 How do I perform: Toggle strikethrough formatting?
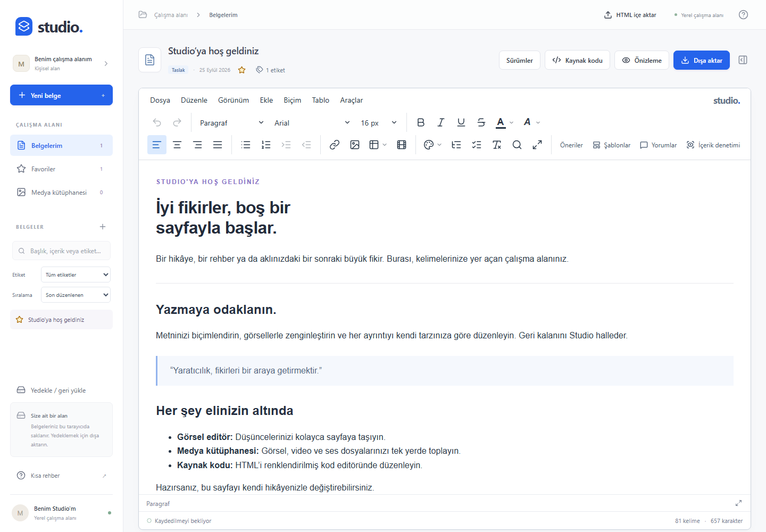(x=481, y=122)
